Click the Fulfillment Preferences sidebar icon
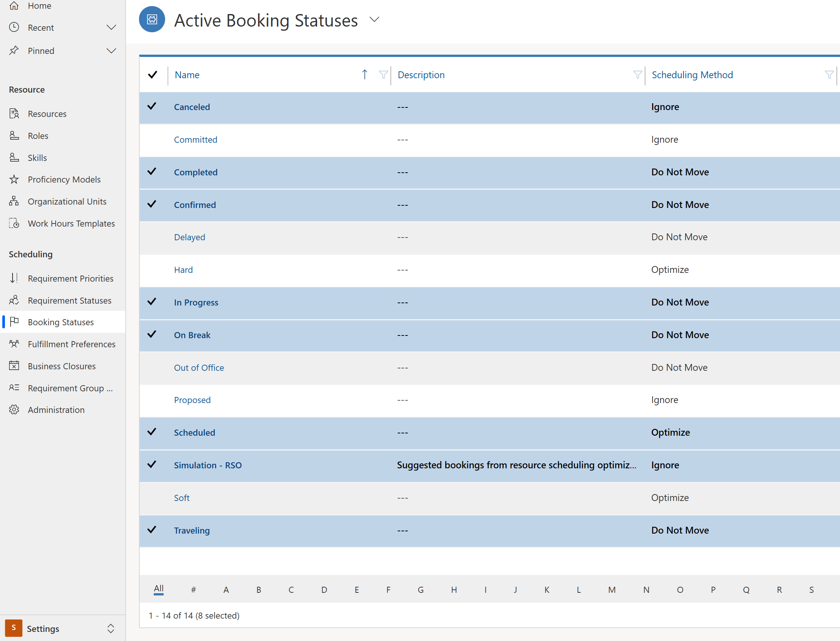 pos(14,344)
